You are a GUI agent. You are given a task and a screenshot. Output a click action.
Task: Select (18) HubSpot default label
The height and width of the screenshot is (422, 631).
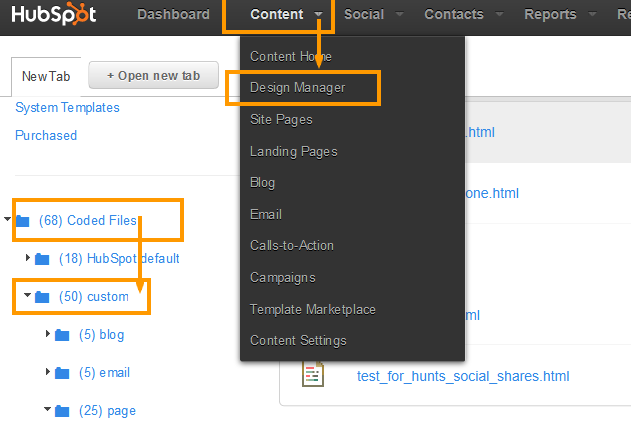119,258
